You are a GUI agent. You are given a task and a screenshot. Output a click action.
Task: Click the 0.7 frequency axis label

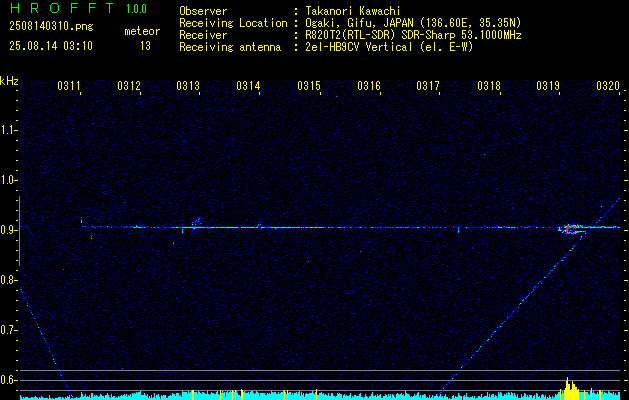[x=7, y=330]
